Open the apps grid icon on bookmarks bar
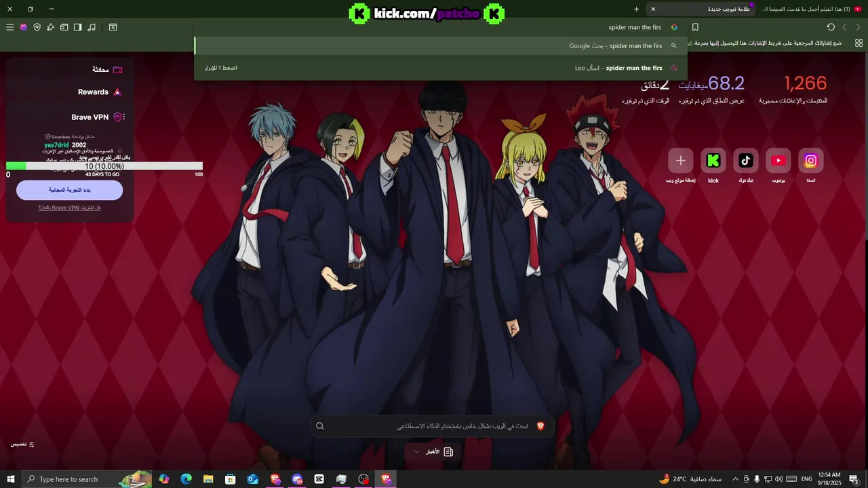868x488 pixels. click(x=859, y=43)
